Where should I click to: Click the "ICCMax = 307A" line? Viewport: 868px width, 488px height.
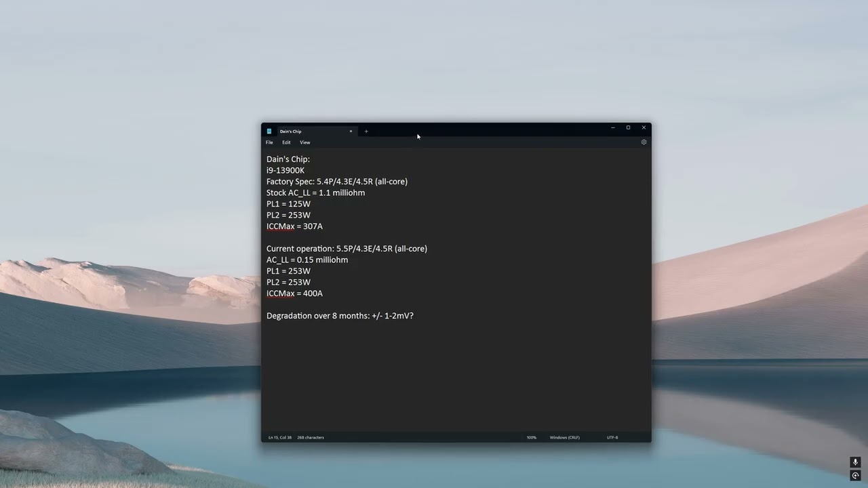[x=294, y=226]
